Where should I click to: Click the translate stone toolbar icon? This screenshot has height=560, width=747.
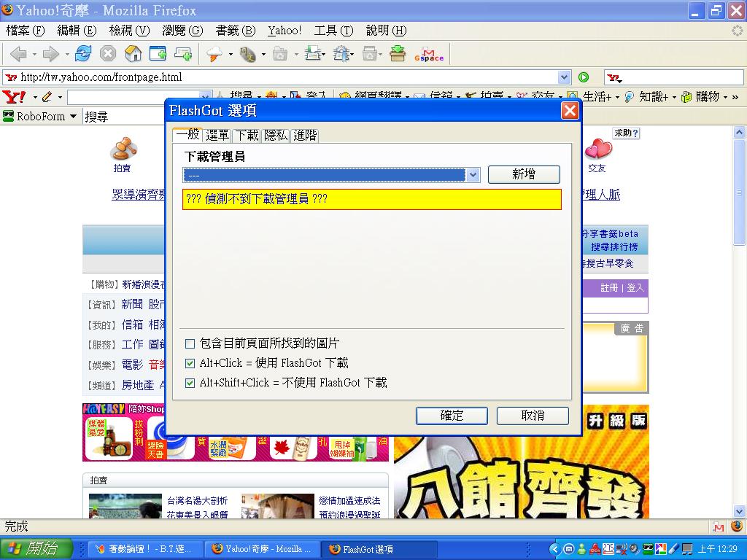[248, 54]
